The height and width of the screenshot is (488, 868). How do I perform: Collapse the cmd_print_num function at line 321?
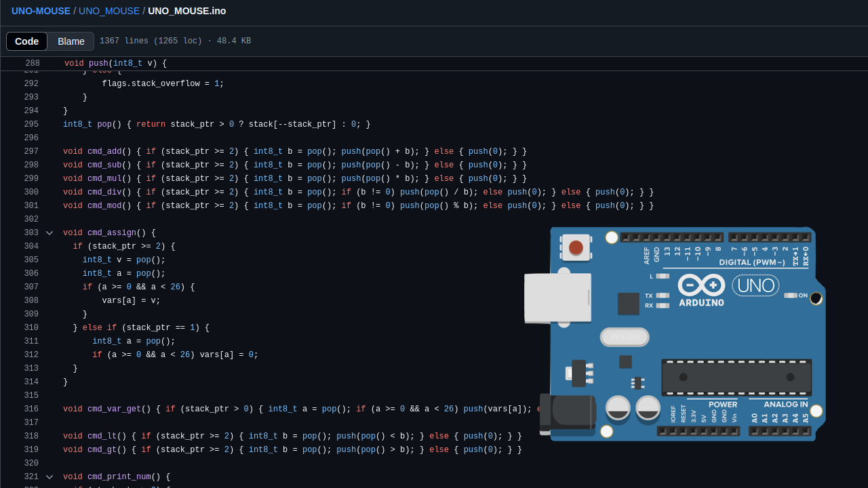click(x=50, y=476)
